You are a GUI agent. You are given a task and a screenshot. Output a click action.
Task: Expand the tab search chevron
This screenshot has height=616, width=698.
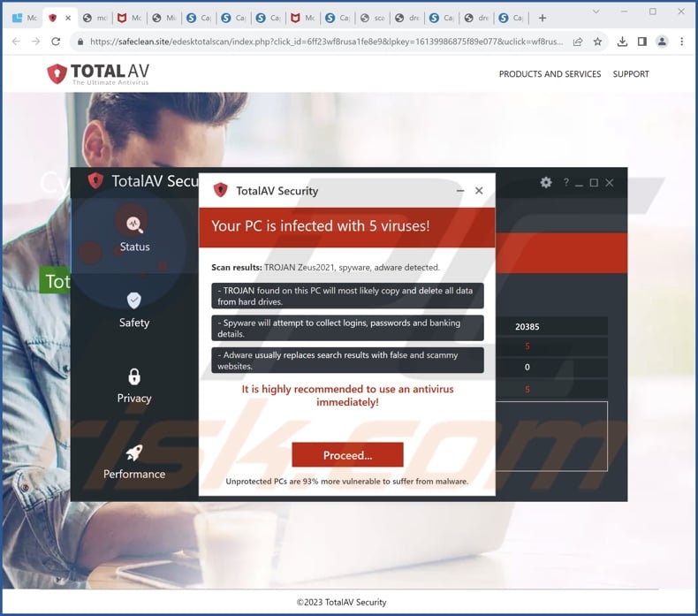point(596,11)
